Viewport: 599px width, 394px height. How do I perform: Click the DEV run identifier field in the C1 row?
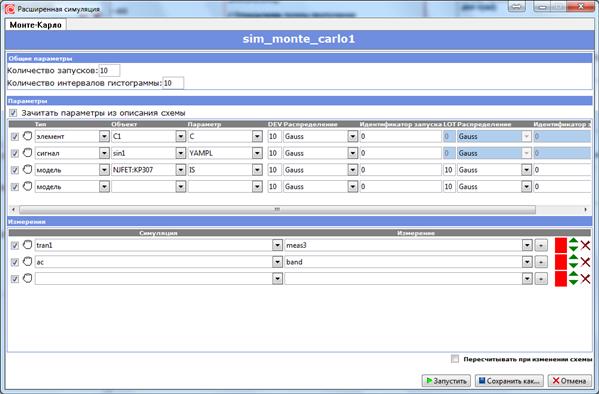point(400,136)
